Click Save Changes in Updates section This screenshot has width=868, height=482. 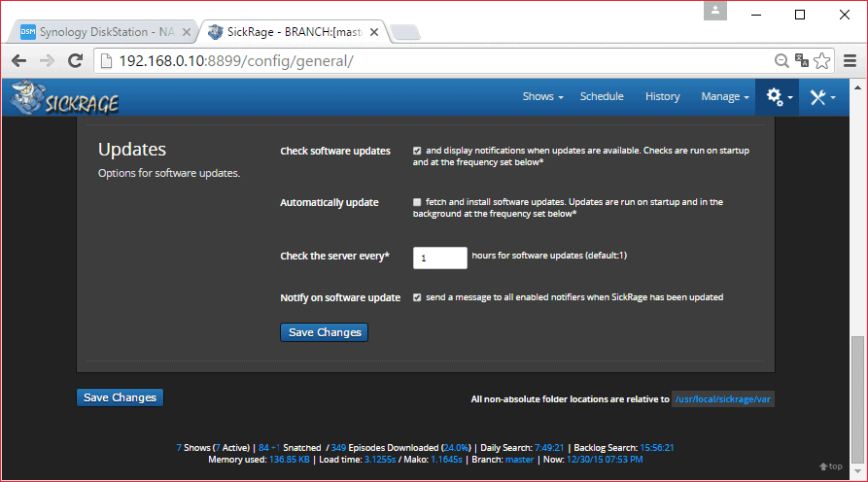325,332
